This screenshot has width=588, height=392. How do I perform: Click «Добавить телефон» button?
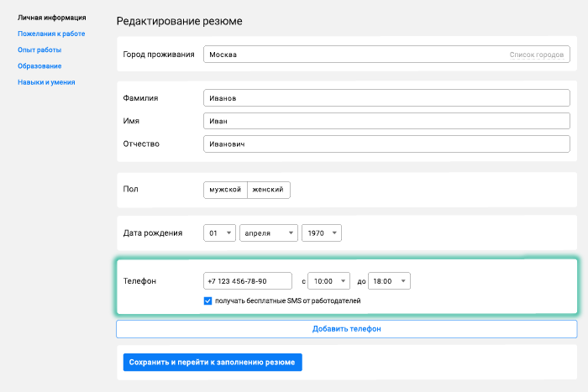(x=346, y=329)
